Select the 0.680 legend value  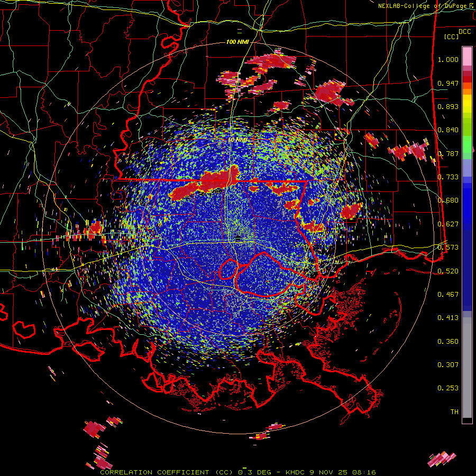[x=448, y=200]
